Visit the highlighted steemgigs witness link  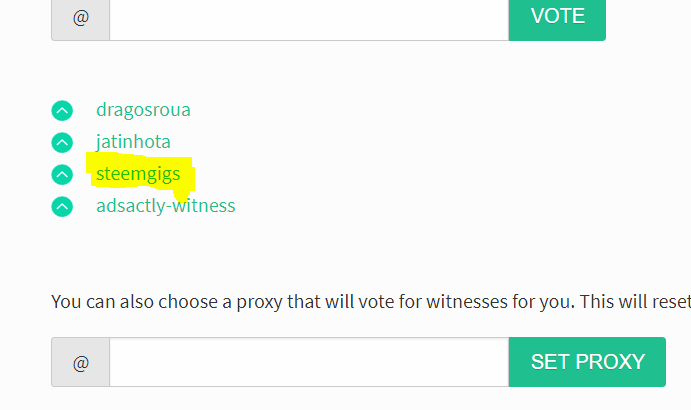click(x=138, y=174)
